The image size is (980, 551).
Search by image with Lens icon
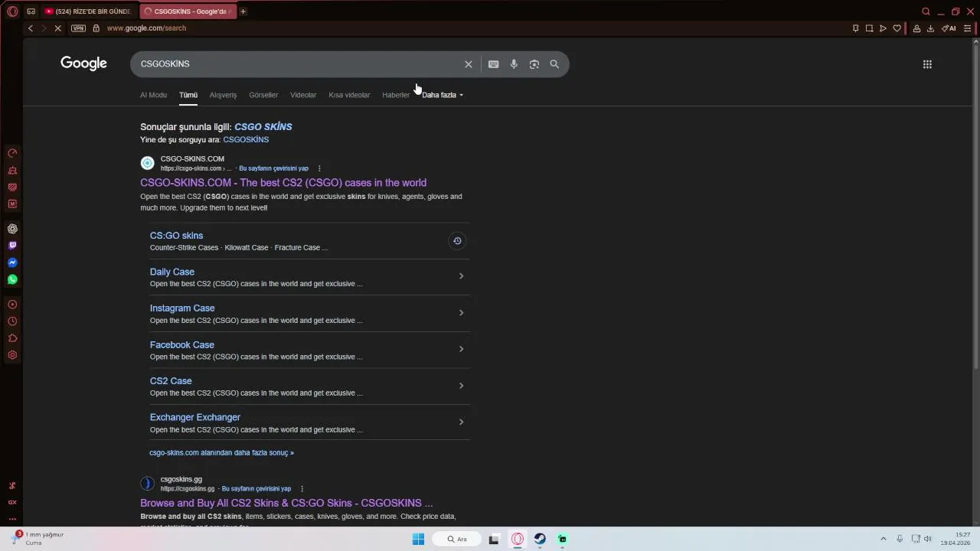534,64
